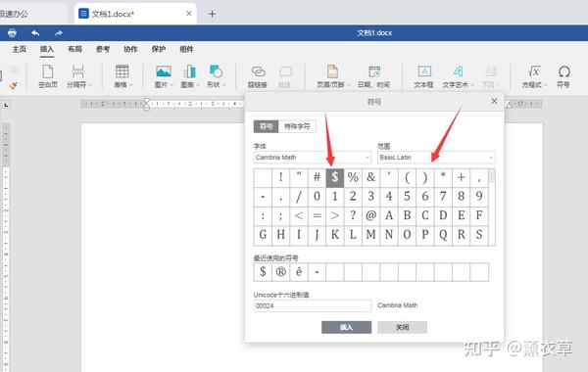The width and height of the screenshot is (588, 372).
Task: Insert a hyperlink
Action: (258, 76)
